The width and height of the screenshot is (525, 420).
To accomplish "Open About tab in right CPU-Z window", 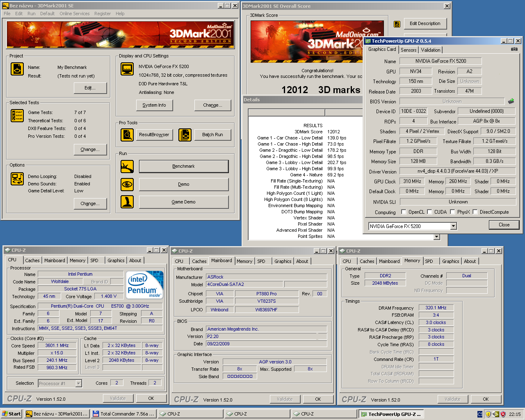I will (x=470, y=261).
